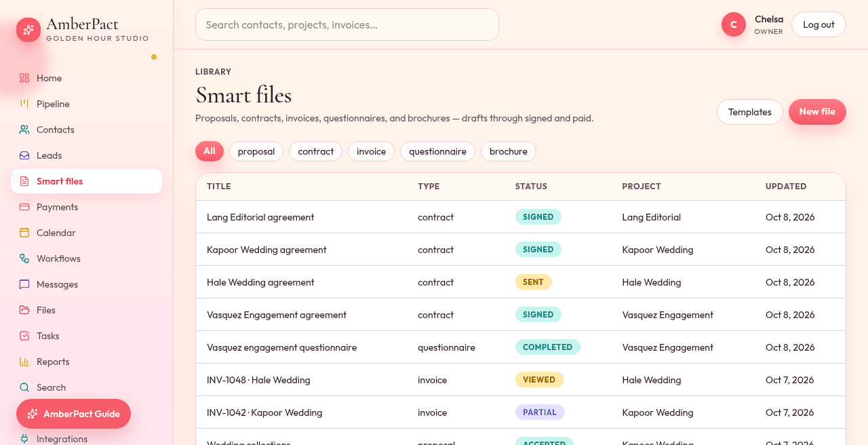The height and width of the screenshot is (445, 868).
Task: Click the Home grid icon in sidebar
Action: tap(24, 78)
